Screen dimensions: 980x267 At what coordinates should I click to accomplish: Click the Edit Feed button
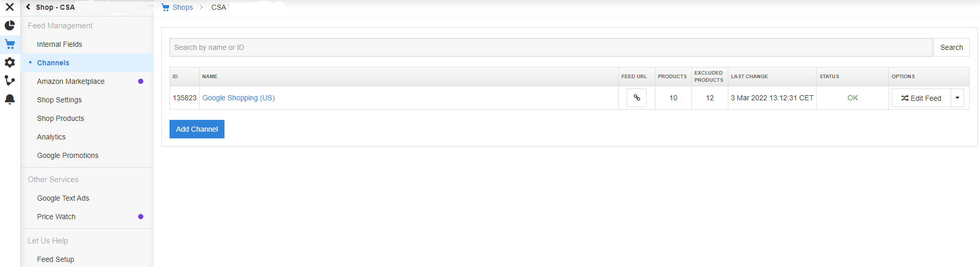(921, 98)
